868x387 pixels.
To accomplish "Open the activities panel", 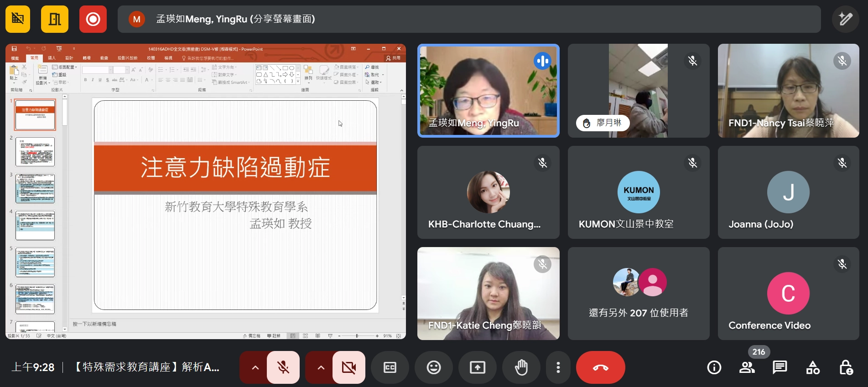I will tap(813, 367).
